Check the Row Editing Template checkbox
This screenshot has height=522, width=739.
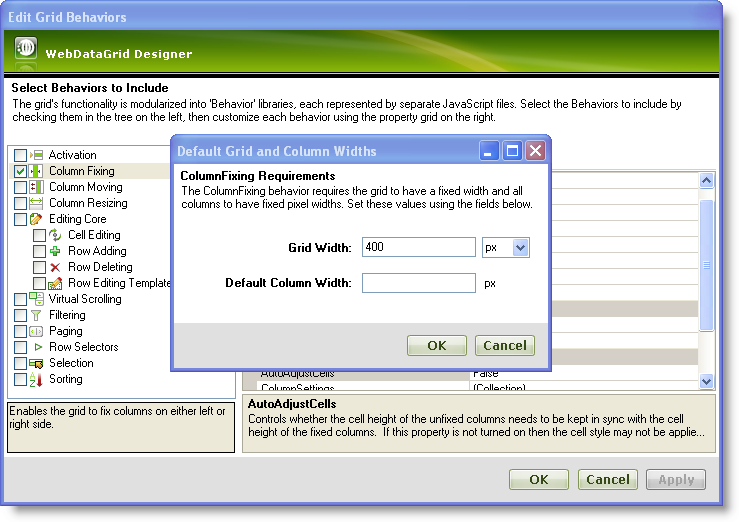coord(40,283)
